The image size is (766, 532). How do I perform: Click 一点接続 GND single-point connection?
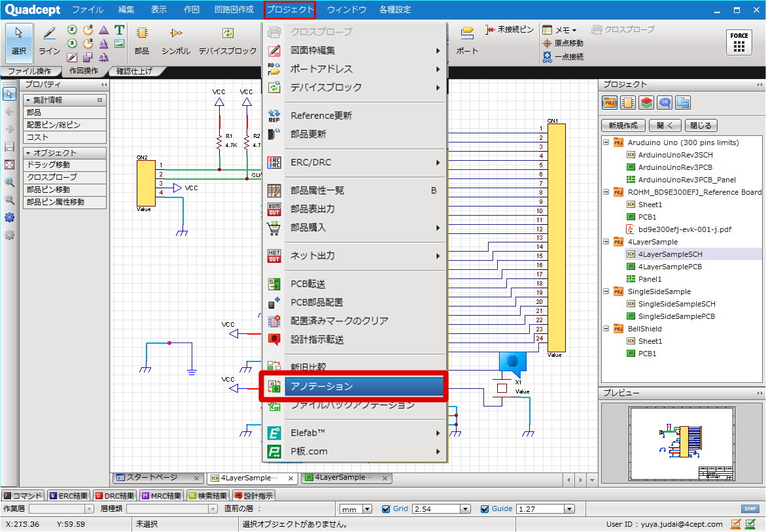pyautogui.click(x=563, y=57)
